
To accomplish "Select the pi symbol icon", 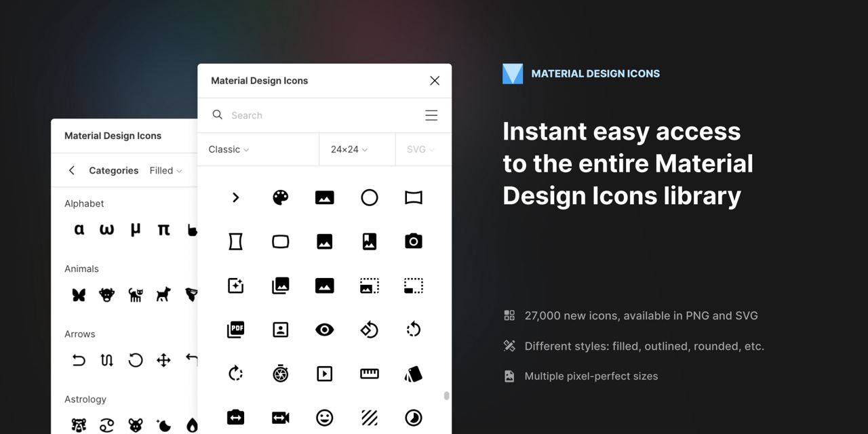I will 163,229.
